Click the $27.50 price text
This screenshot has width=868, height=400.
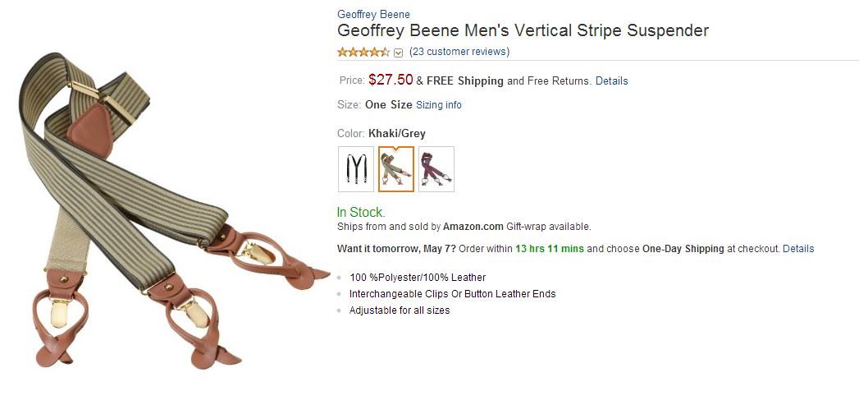click(391, 80)
